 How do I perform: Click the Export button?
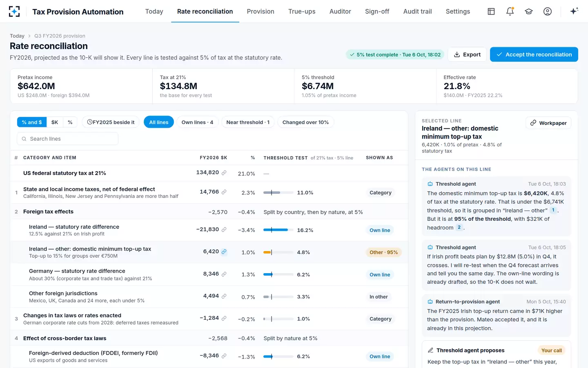[467, 54]
